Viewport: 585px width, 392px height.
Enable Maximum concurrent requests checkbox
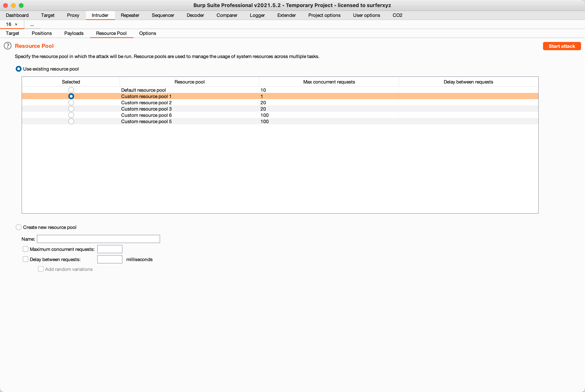[x=26, y=249]
